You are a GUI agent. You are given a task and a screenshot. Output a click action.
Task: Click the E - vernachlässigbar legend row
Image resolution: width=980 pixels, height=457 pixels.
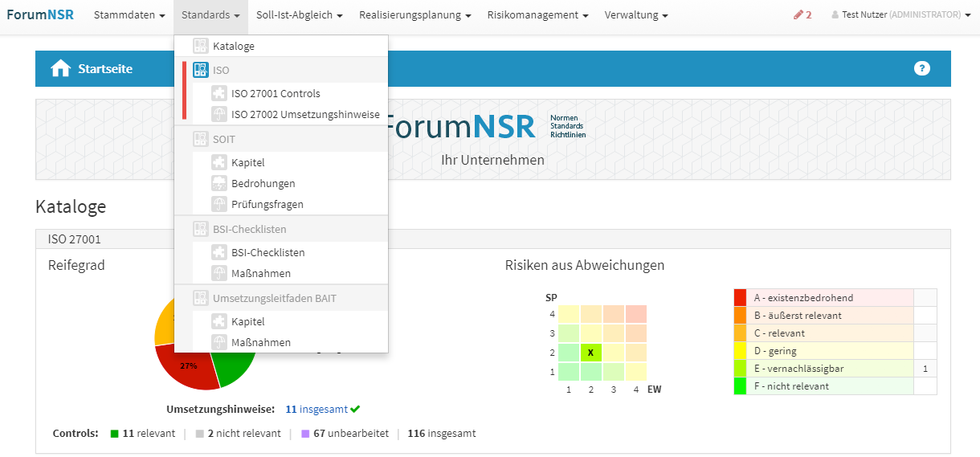pyautogui.click(x=835, y=369)
